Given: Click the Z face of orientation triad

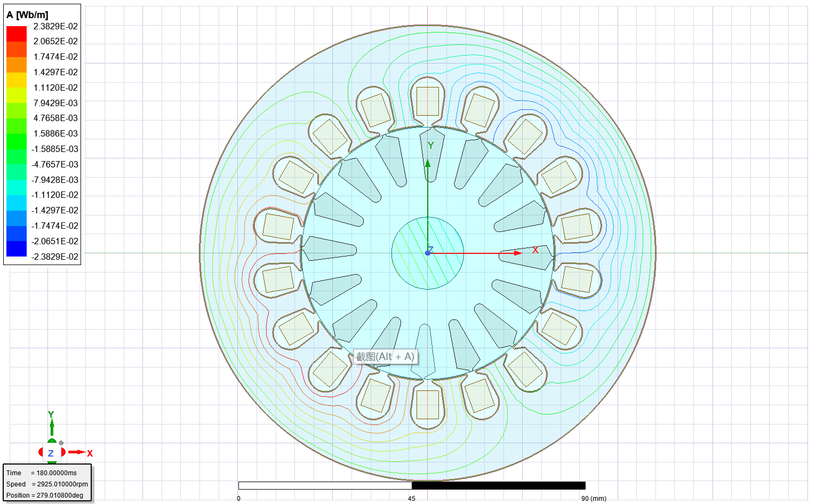Looking at the screenshot, I should pos(51,453).
